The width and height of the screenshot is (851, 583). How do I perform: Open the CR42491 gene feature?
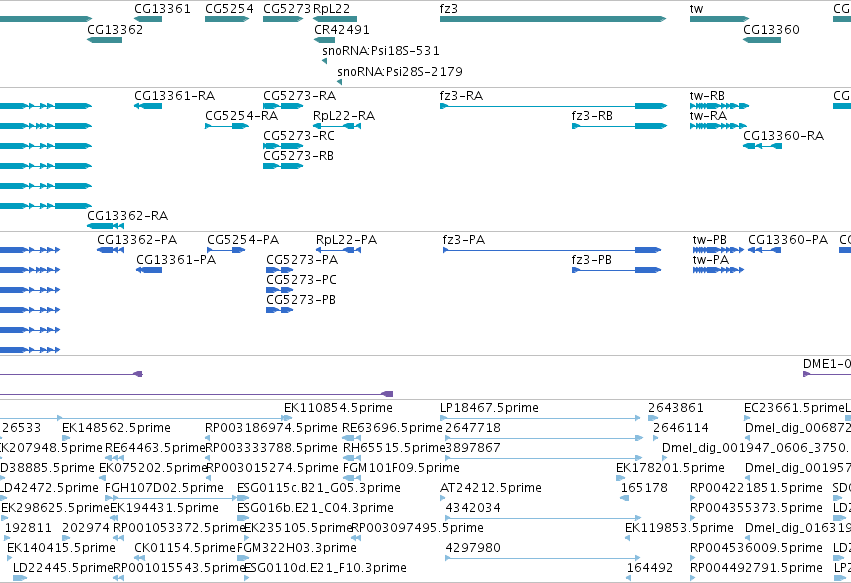[325, 40]
